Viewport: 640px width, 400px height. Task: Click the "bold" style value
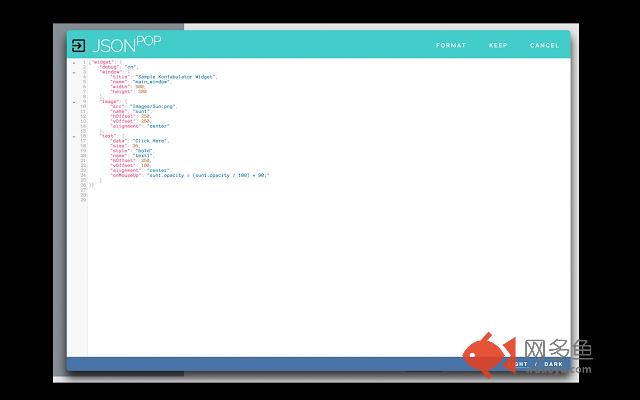[x=143, y=151]
